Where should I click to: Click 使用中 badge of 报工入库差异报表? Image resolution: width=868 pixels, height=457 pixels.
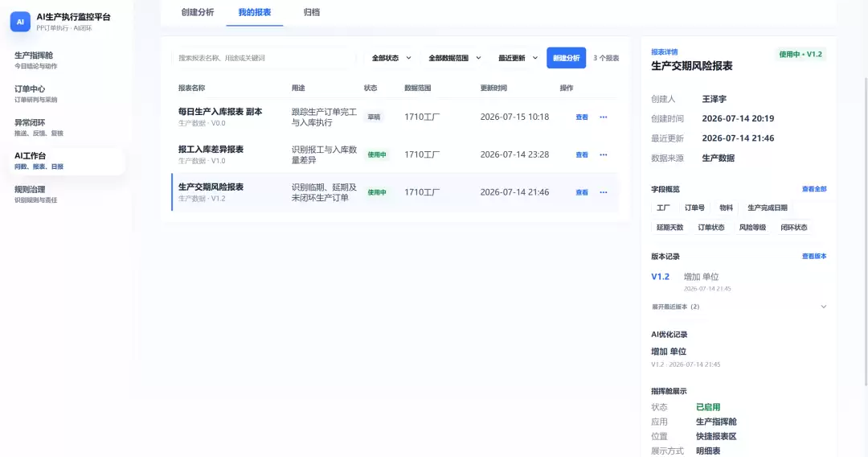[x=376, y=154]
